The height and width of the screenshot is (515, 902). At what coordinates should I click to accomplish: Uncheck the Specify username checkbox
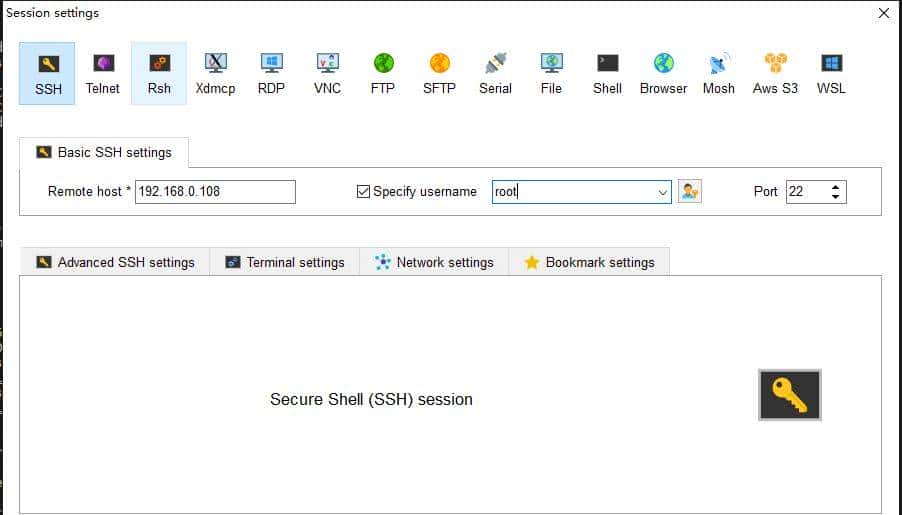click(364, 191)
